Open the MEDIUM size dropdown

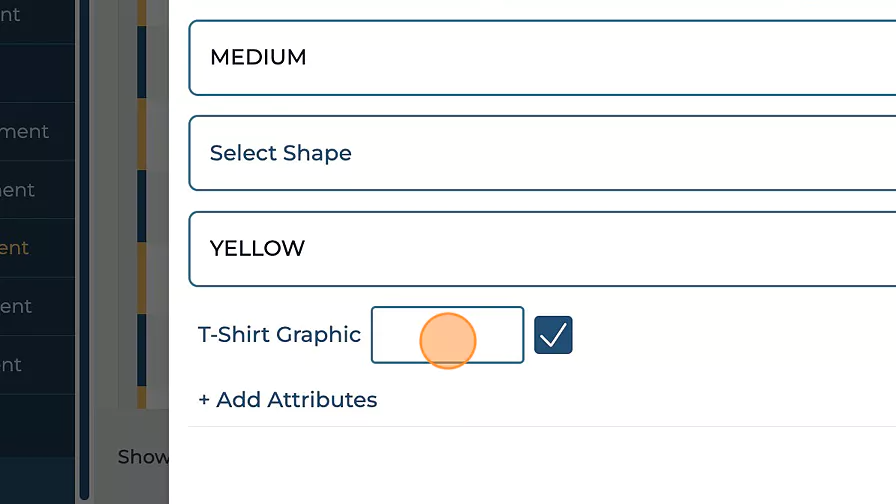click(x=540, y=57)
